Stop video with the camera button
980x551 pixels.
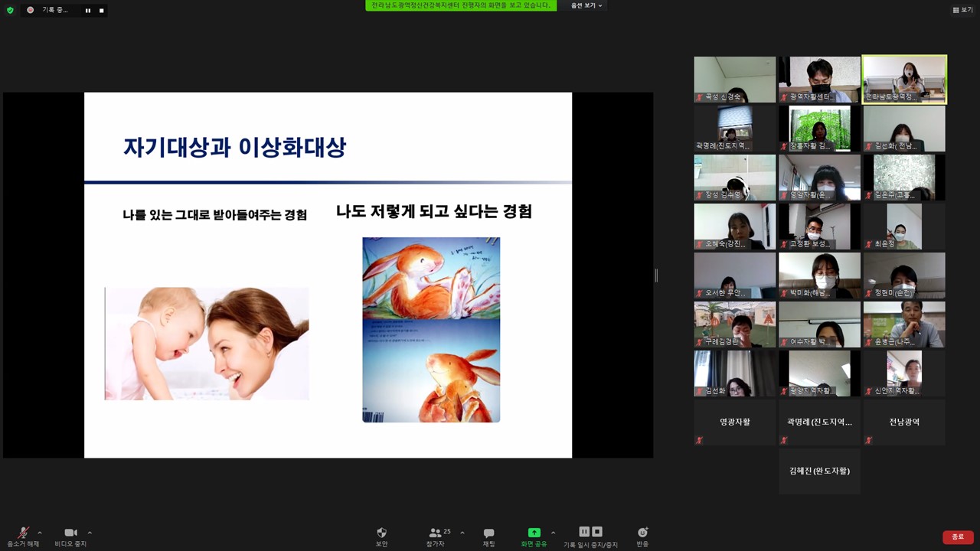coord(70,533)
